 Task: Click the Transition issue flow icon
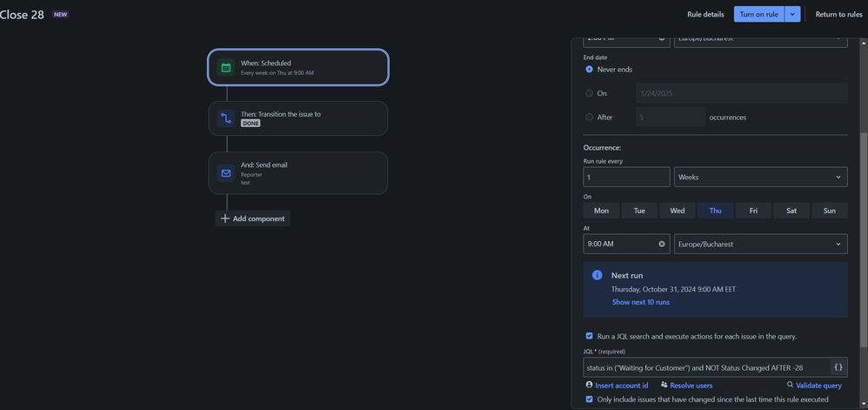coord(226,118)
